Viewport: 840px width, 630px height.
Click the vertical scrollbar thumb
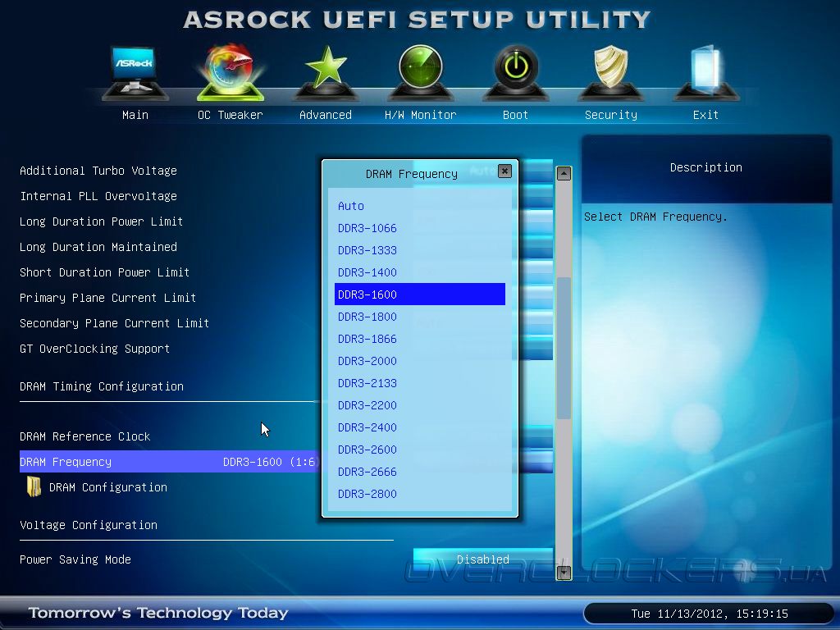564,348
